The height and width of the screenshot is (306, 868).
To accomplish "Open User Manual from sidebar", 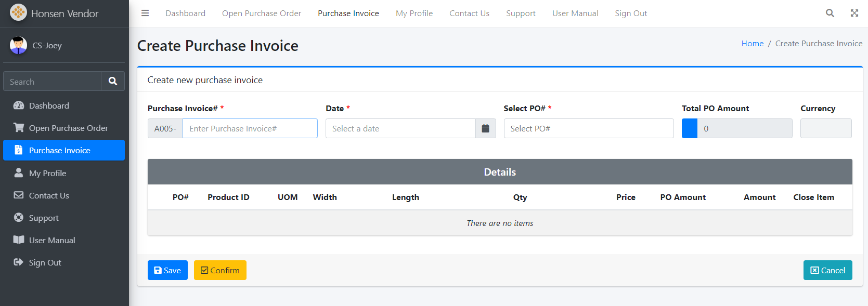I will pyautogui.click(x=52, y=241).
